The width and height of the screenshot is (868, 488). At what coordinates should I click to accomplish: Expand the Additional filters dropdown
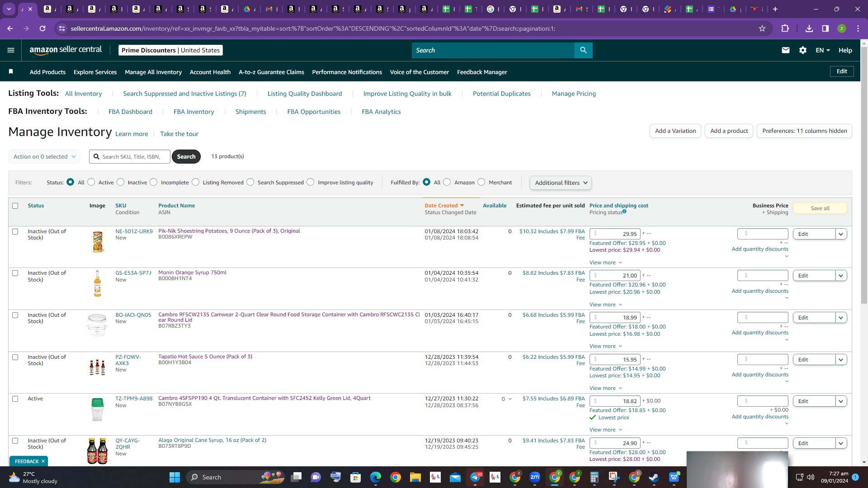tap(561, 183)
